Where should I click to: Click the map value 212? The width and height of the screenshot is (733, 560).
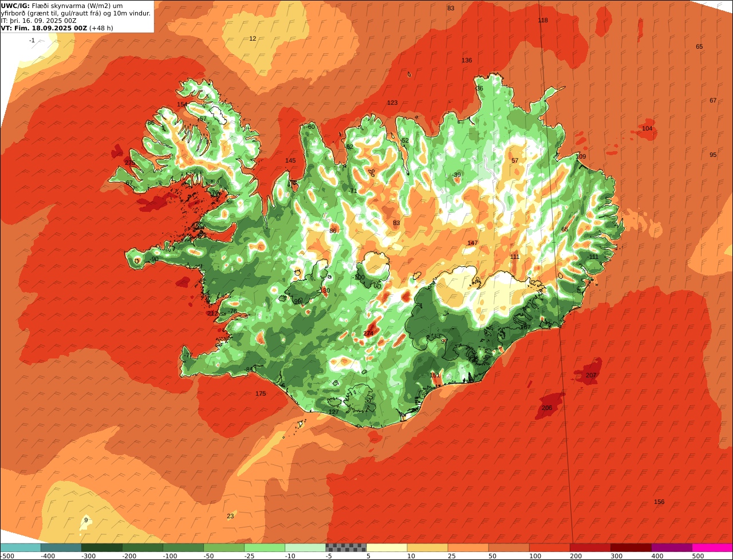pos(213,314)
